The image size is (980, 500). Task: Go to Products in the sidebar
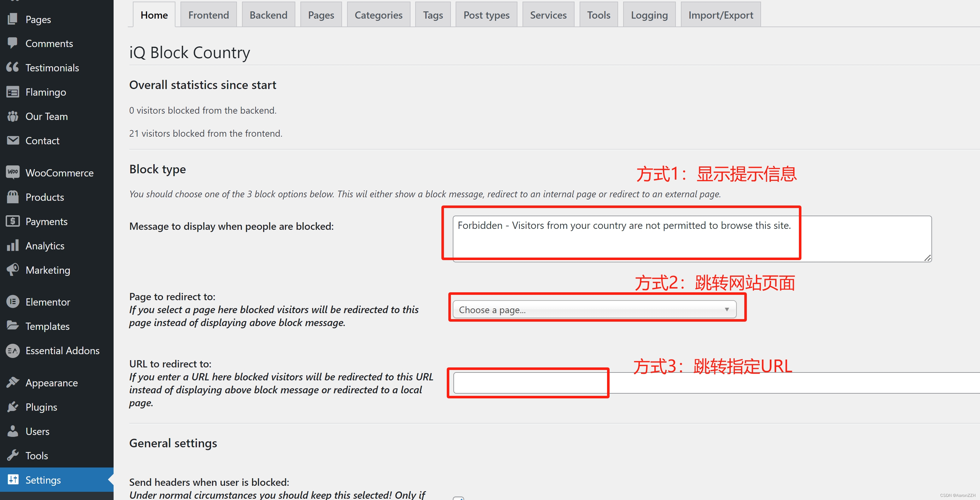click(44, 197)
